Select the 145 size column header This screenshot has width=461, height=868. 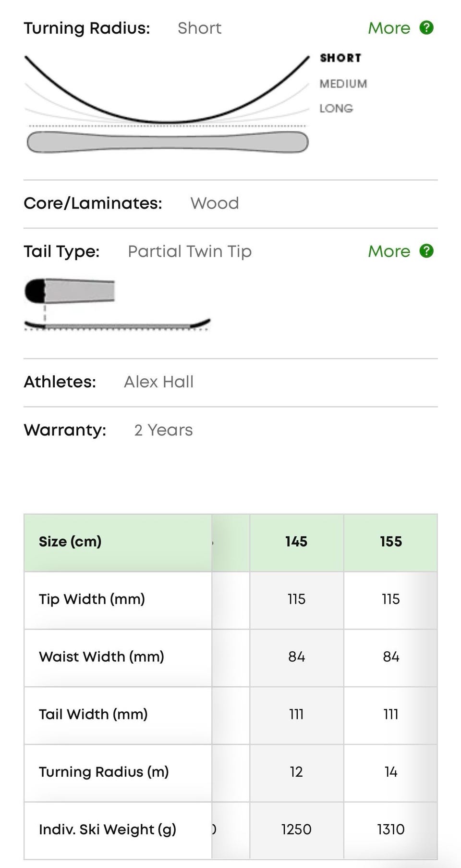(296, 542)
